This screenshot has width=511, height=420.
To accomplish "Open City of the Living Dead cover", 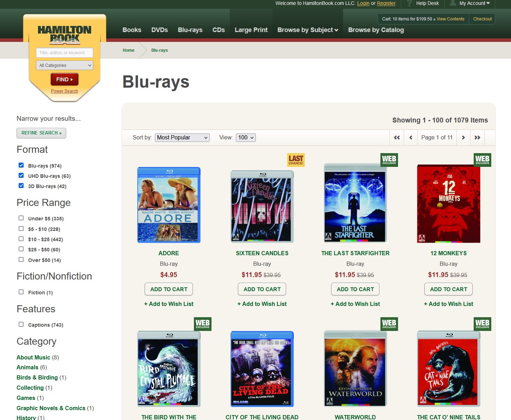I will pyautogui.click(x=262, y=369).
